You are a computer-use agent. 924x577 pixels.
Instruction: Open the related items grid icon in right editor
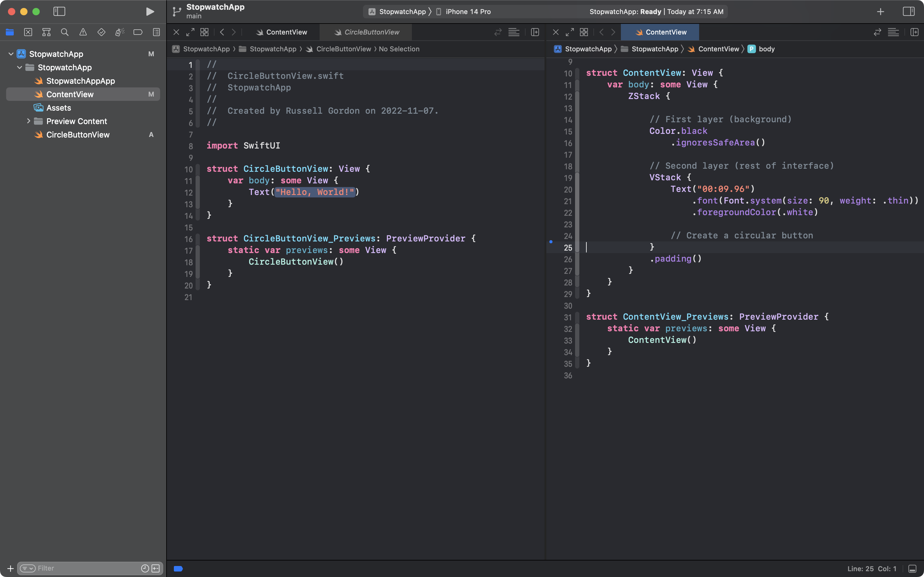(x=584, y=32)
